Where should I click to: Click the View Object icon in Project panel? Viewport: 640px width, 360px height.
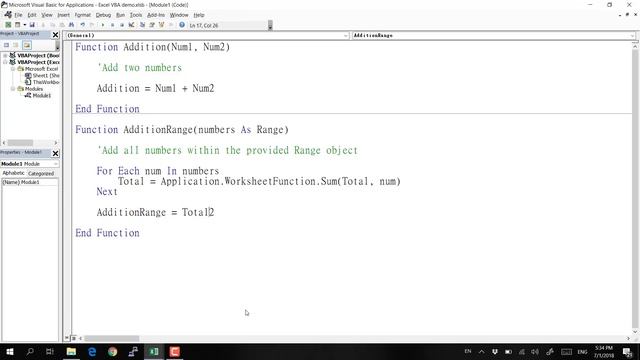point(16,45)
